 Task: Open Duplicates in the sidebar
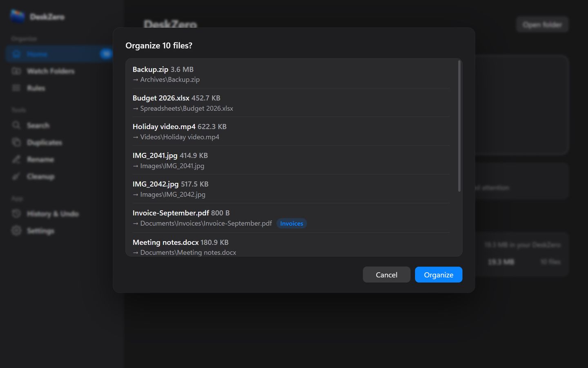pos(60,142)
